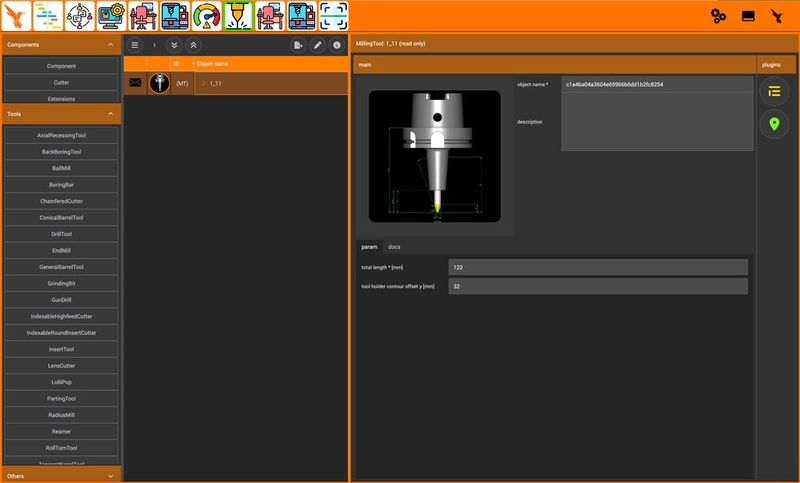Click the total length field showing 122
Viewport: 800px width, 483px height.
tap(598, 267)
